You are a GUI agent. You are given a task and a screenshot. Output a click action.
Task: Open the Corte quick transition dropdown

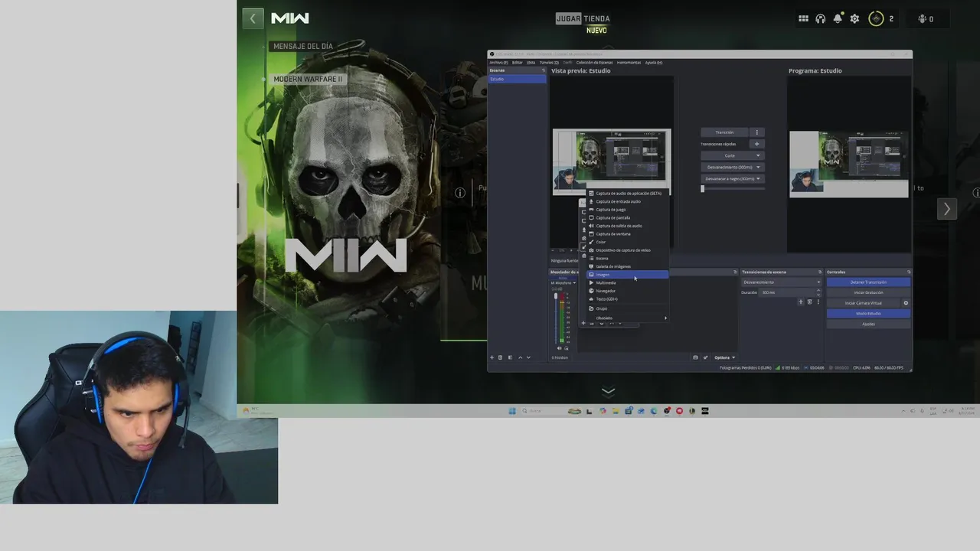click(733, 155)
